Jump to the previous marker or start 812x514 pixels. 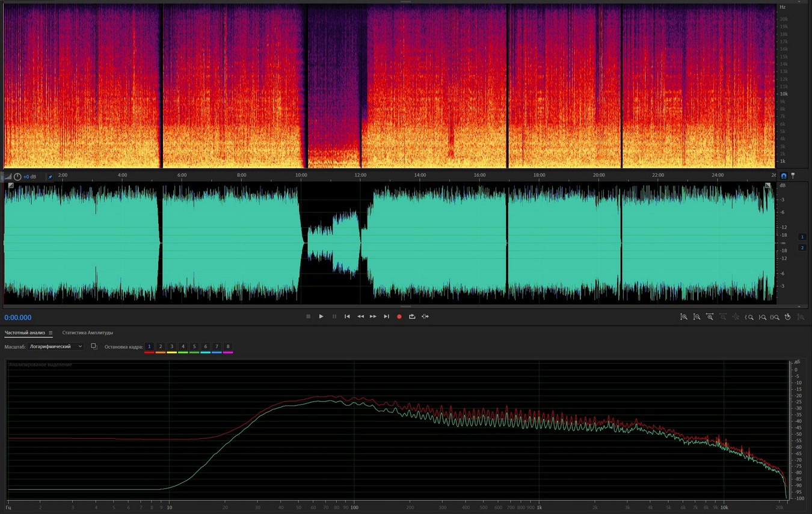pos(347,316)
